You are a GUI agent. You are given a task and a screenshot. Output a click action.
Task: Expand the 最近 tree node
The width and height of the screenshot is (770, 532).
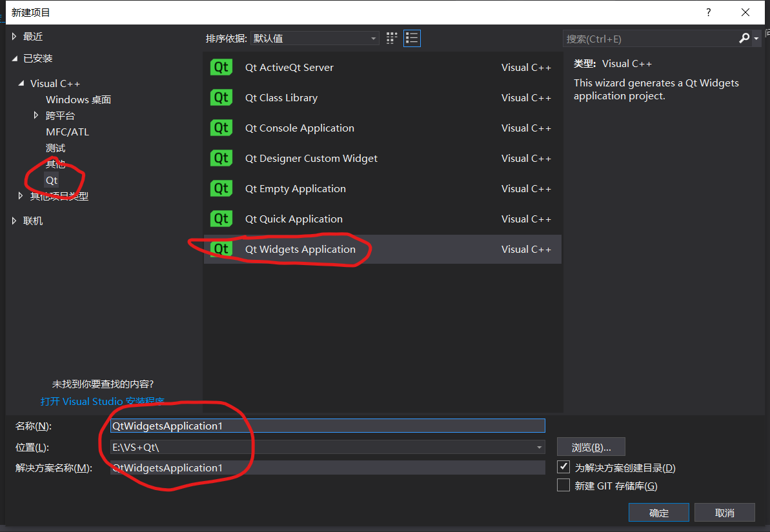pyautogui.click(x=14, y=36)
